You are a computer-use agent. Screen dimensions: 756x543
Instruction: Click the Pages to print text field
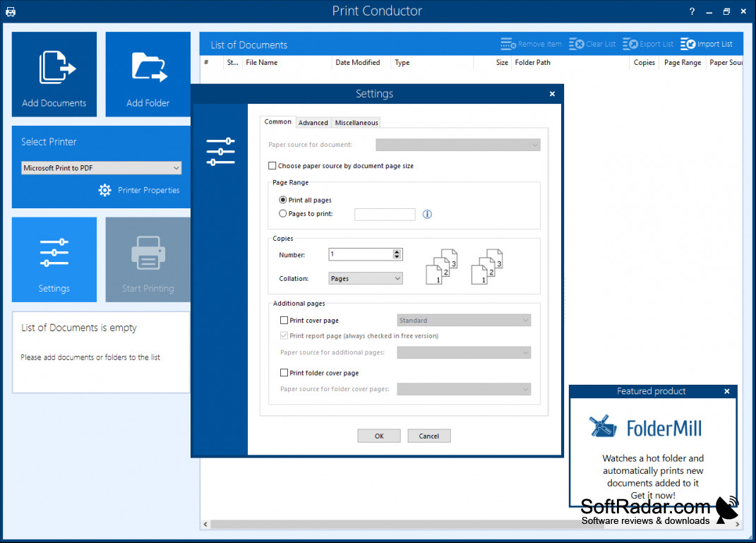coord(385,214)
